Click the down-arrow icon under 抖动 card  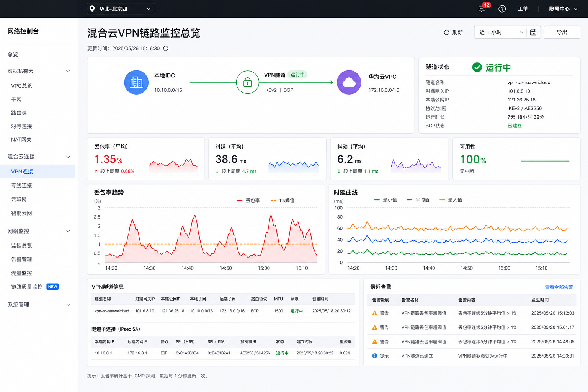pyautogui.click(x=339, y=171)
